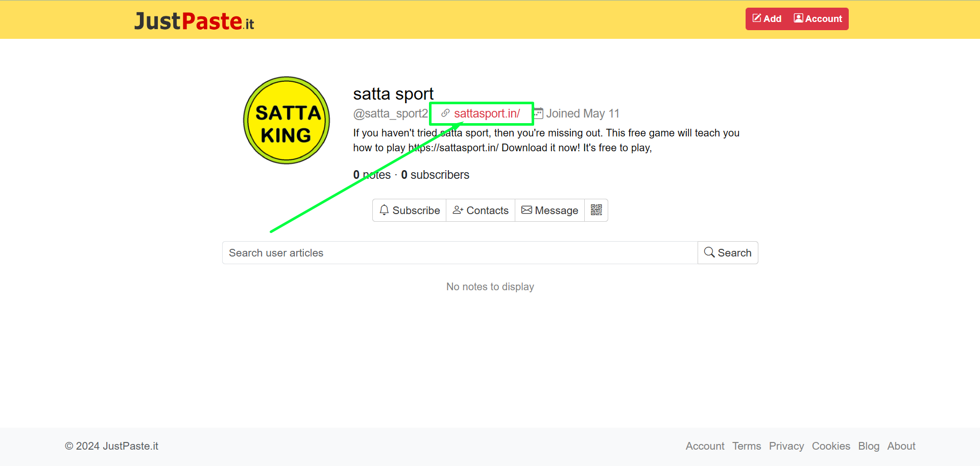Open the Terms footer link
Viewport: 980px width, 466px height.
(746, 446)
